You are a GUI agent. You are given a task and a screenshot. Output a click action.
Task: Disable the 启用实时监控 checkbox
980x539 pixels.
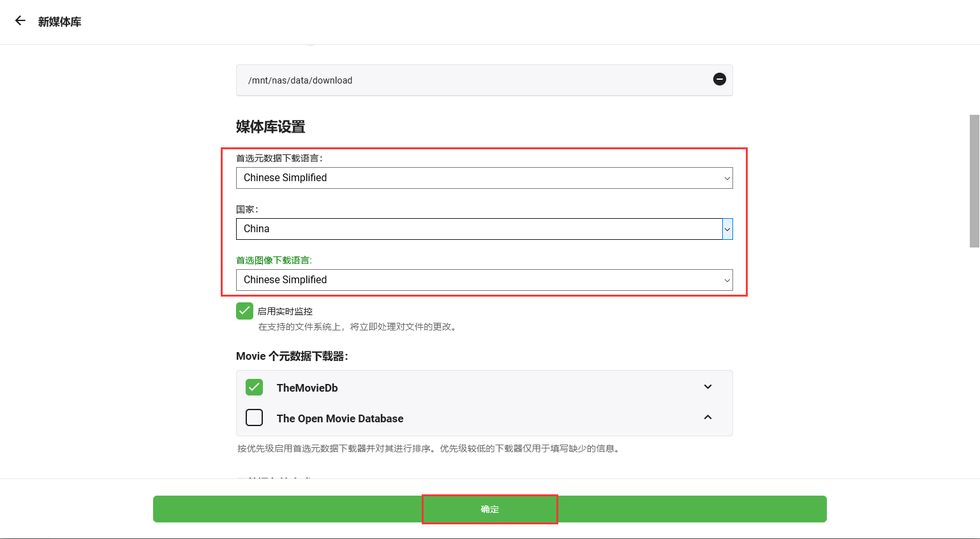coord(244,311)
